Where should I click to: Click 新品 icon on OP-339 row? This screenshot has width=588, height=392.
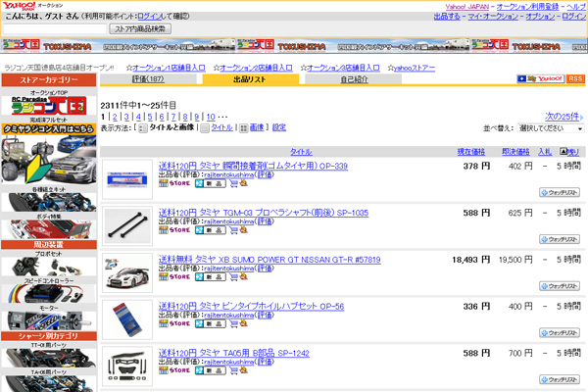(211, 183)
